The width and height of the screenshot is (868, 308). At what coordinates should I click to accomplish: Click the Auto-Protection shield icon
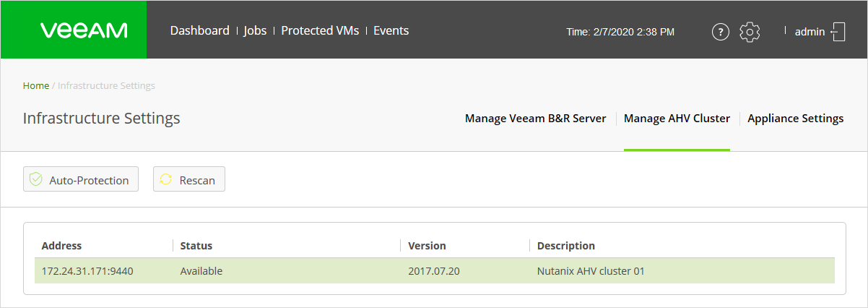[x=35, y=180]
